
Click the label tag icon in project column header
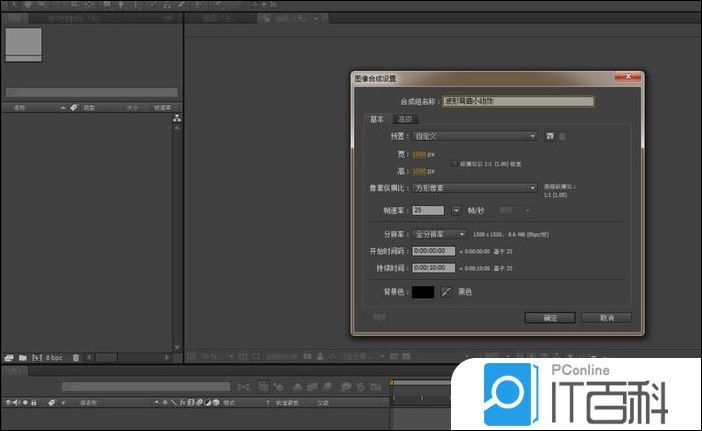[x=73, y=107]
